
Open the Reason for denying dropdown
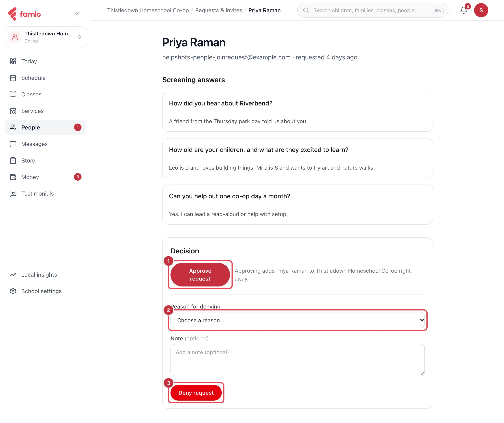click(298, 320)
